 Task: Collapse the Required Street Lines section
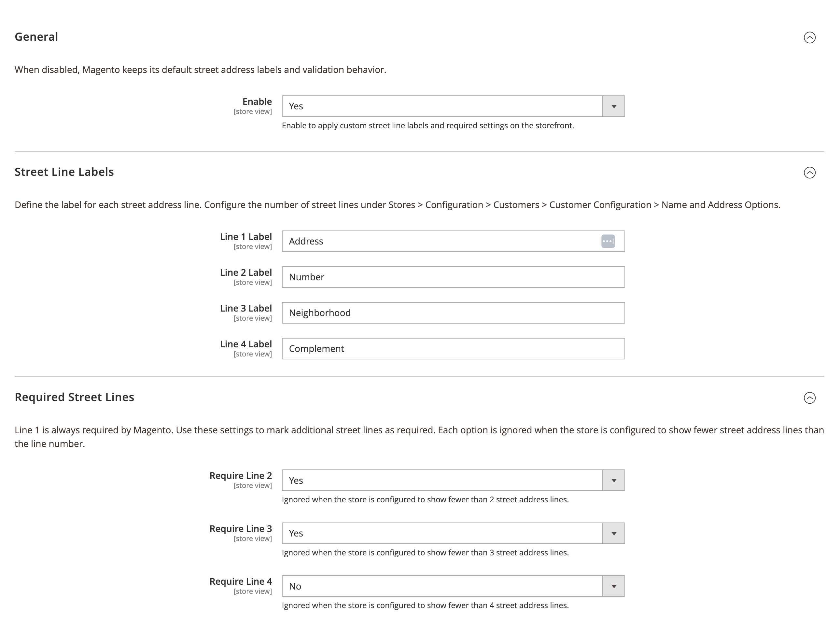click(x=809, y=397)
